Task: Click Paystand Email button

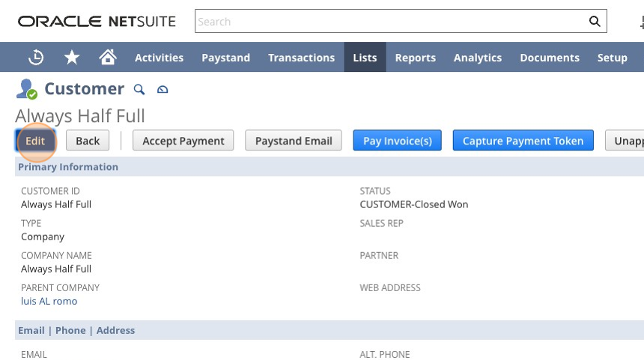Action: (x=294, y=141)
